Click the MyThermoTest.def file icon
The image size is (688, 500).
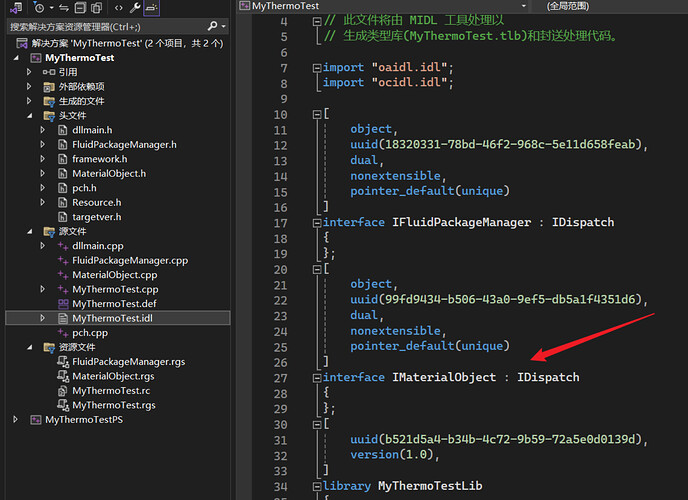(63, 304)
